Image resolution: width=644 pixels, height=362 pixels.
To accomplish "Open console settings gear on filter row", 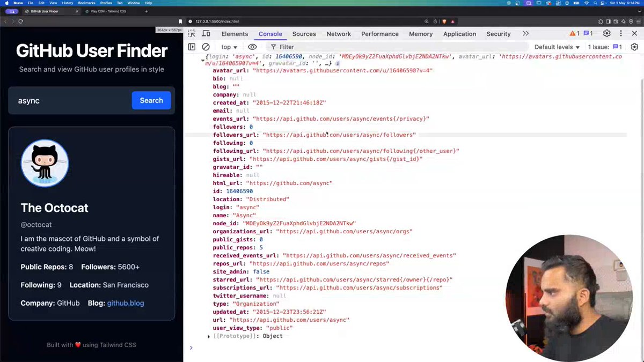I will click(x=634, y=47).
